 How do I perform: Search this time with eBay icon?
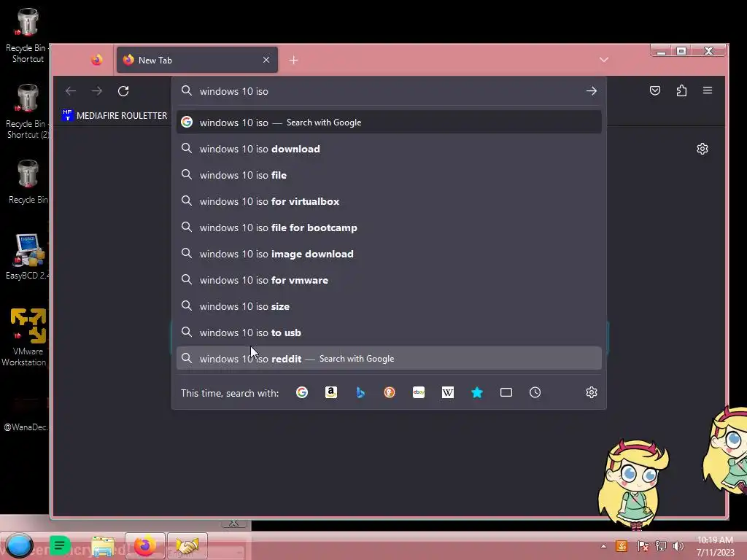pyautogui.click(x=419, y=392)
